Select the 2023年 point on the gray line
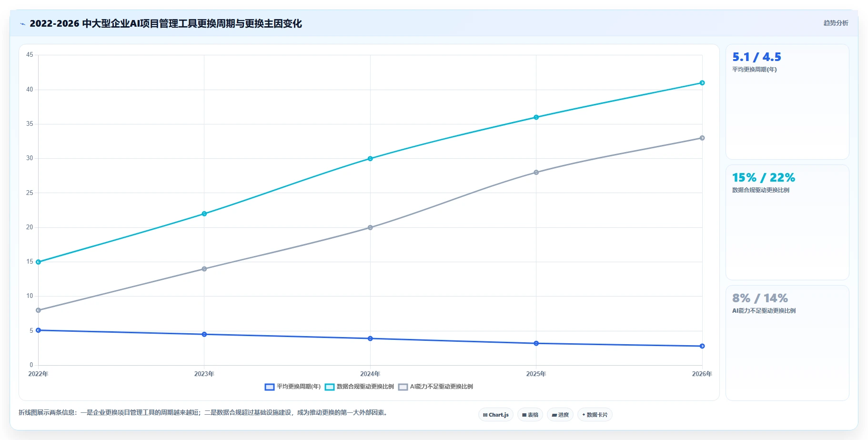868x440 pixels. click(204, 269)
